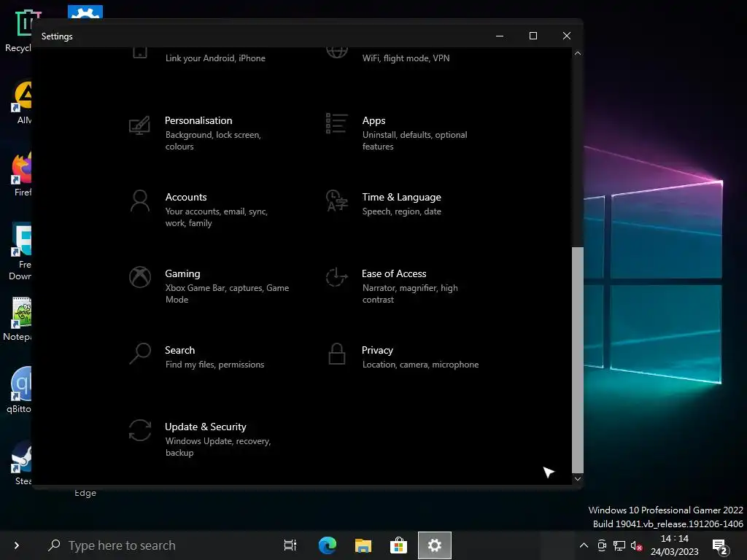Viewport: 747px width, 560px height.
Task: Close the Settings window
Action: coord(566,36)
